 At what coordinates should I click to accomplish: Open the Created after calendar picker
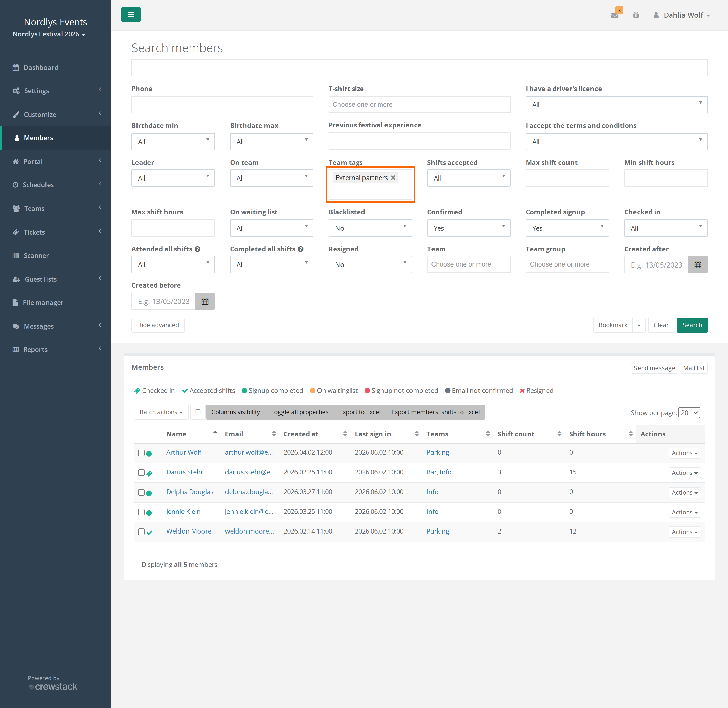[x=697, y=265]
